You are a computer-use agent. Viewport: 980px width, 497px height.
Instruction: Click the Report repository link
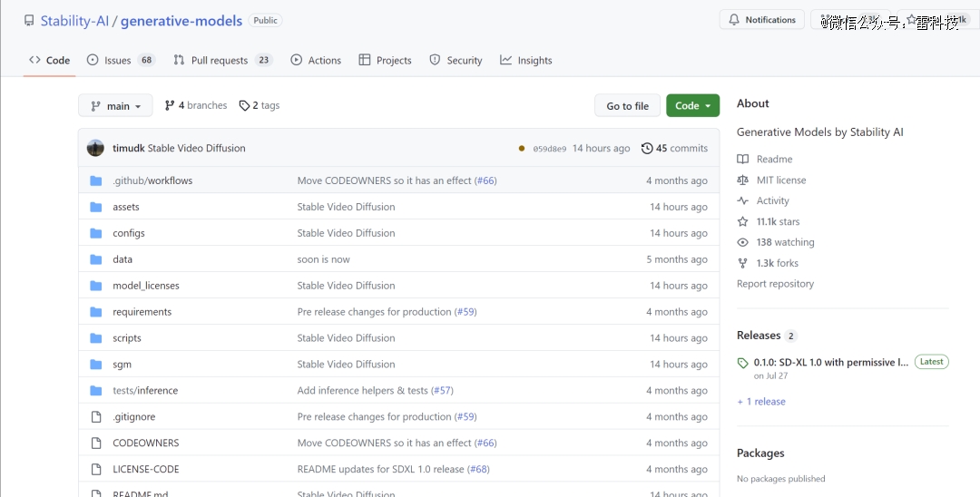[x=776, y=284]
